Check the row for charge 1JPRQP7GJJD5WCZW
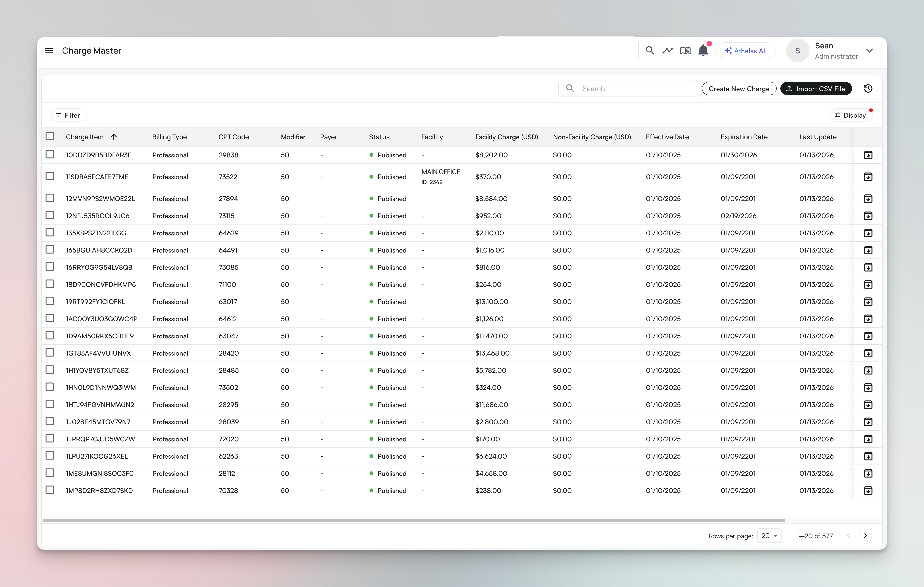This screenshot has width=924, height=587. pyautogui.click(x=50, y=439)
